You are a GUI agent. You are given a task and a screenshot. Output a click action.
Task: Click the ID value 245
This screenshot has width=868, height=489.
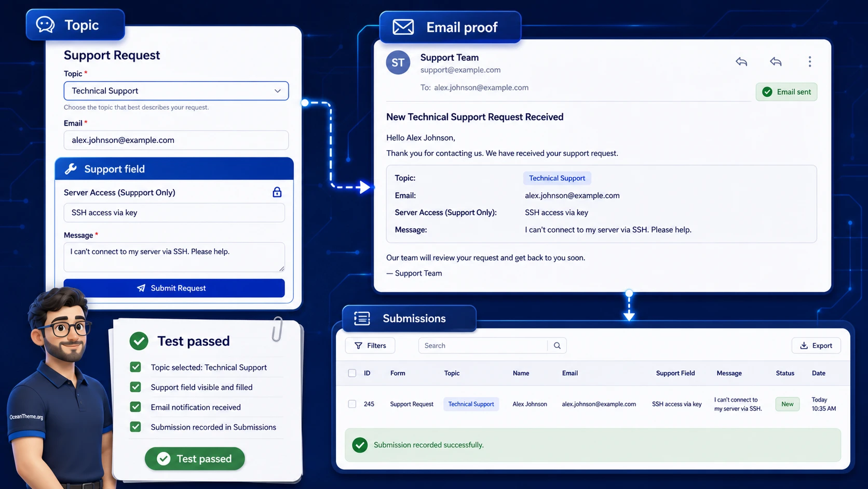tap(369, 404)
